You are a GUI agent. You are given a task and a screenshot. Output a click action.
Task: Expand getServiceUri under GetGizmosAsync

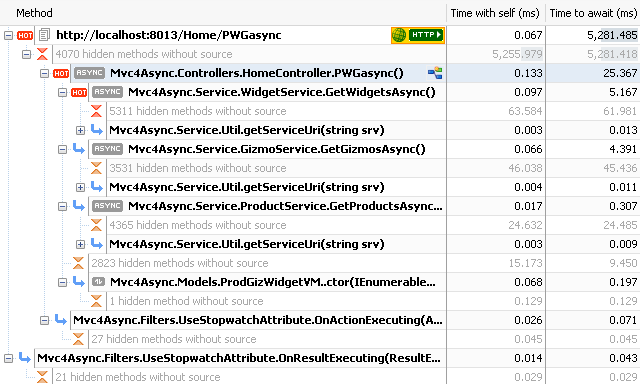[80, 187]
